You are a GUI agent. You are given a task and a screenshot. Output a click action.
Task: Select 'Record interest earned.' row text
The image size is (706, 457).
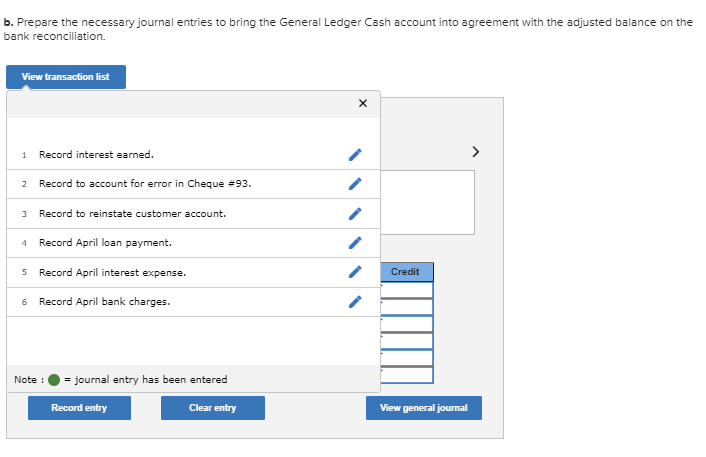click(x=96, y=154)
